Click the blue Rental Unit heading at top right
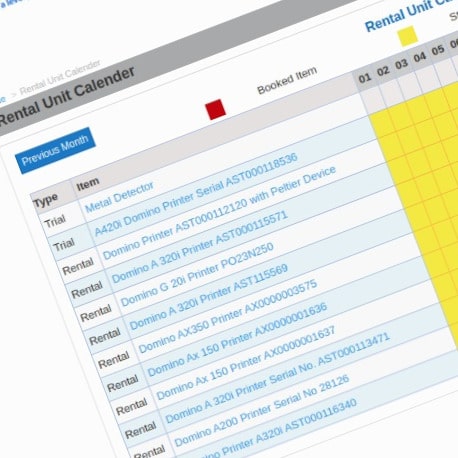Image resolution: width=458 pixels, height=458 pixels. [412, 13]
